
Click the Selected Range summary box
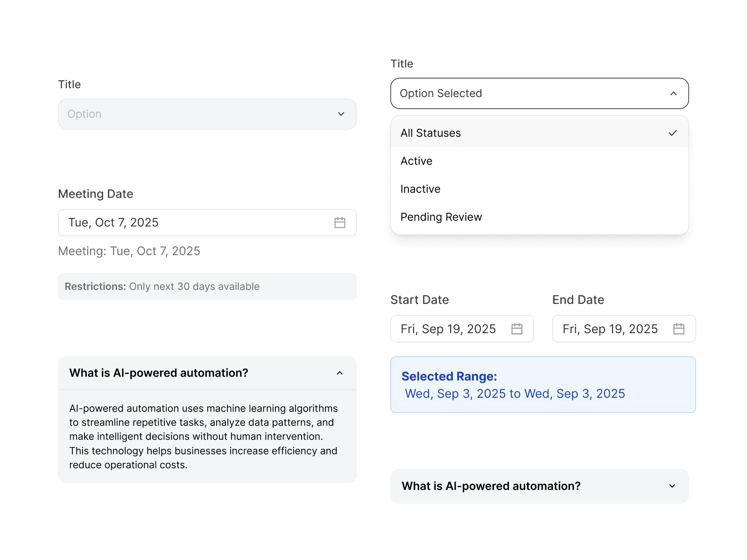543,385
